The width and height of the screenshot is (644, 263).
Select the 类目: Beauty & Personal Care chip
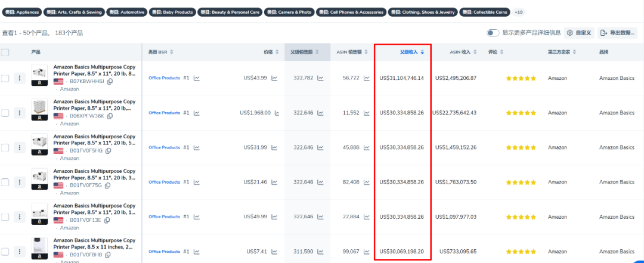click(x=230, y=13)
